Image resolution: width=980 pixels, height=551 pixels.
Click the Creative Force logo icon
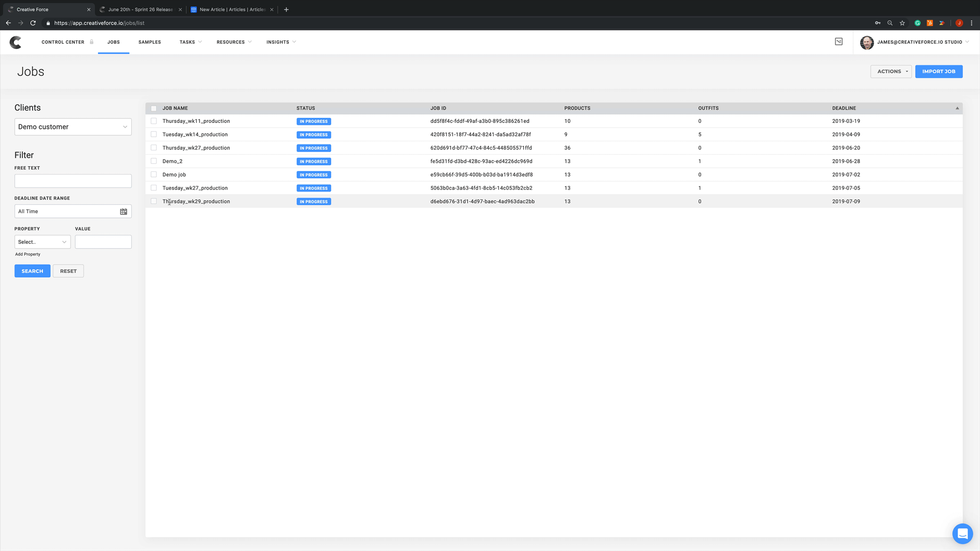coord(16,42)
